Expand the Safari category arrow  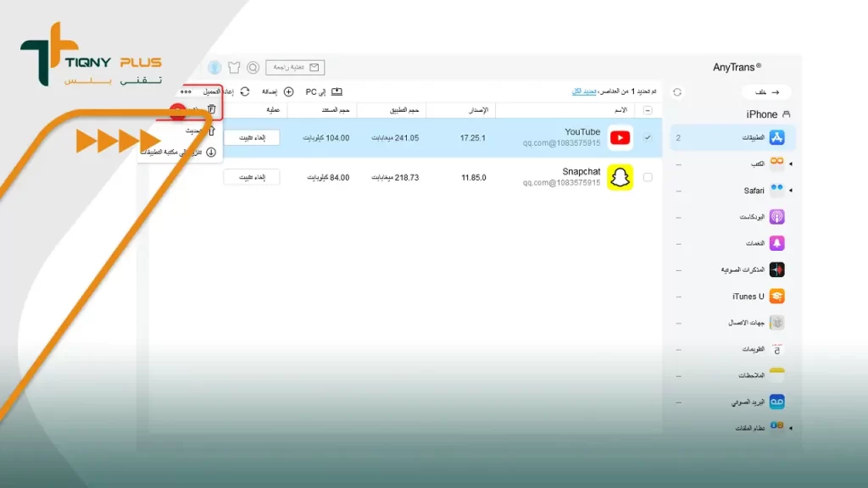click(x=791, y=191)
